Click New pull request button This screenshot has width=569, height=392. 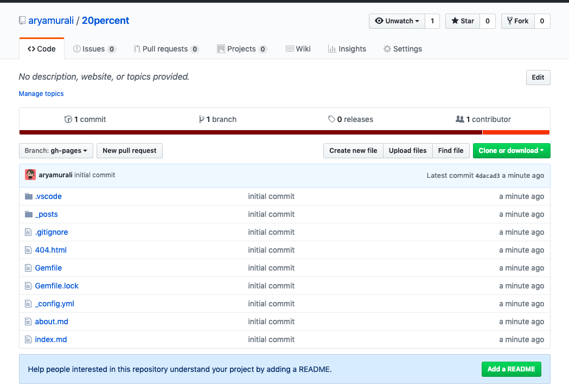(130, 151)
